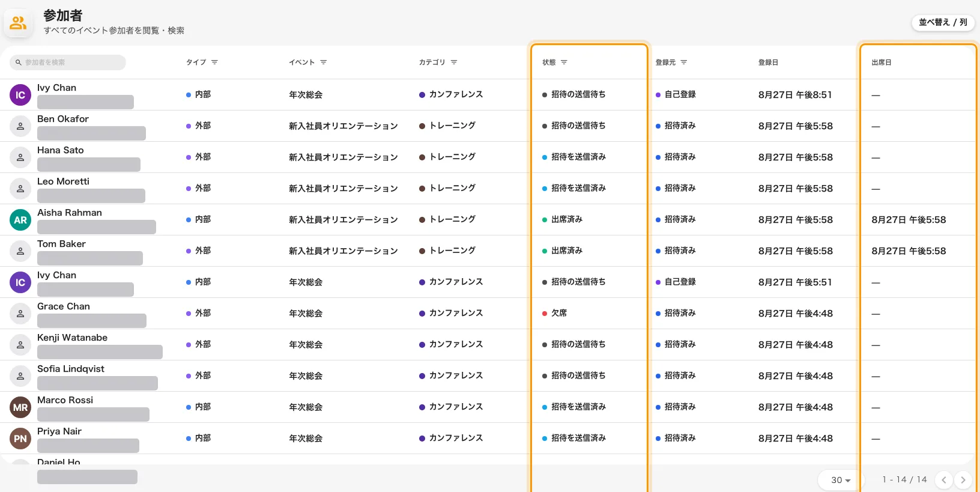Select the name Sofia Lindqvist

tap(71, 369)
